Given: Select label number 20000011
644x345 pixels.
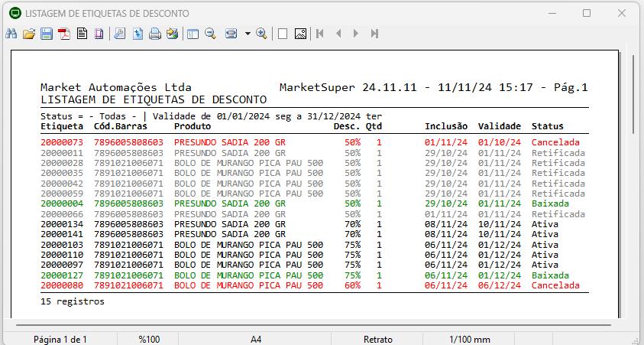Looking at the screenshot, I should pyautogui.click(x=62, y=153).
